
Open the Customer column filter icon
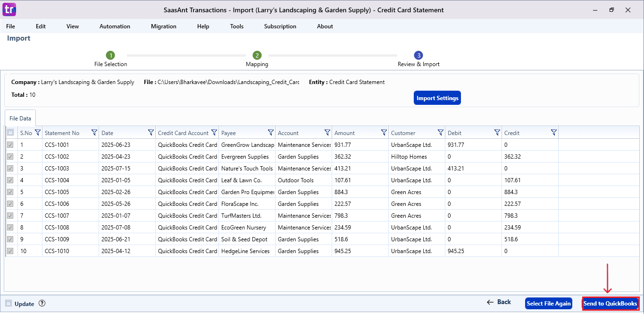[441, 133]
